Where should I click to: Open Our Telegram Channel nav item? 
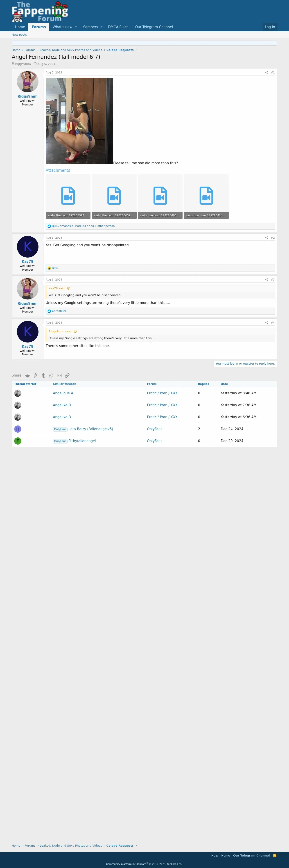pyautogui.click(x=154, y=27)
